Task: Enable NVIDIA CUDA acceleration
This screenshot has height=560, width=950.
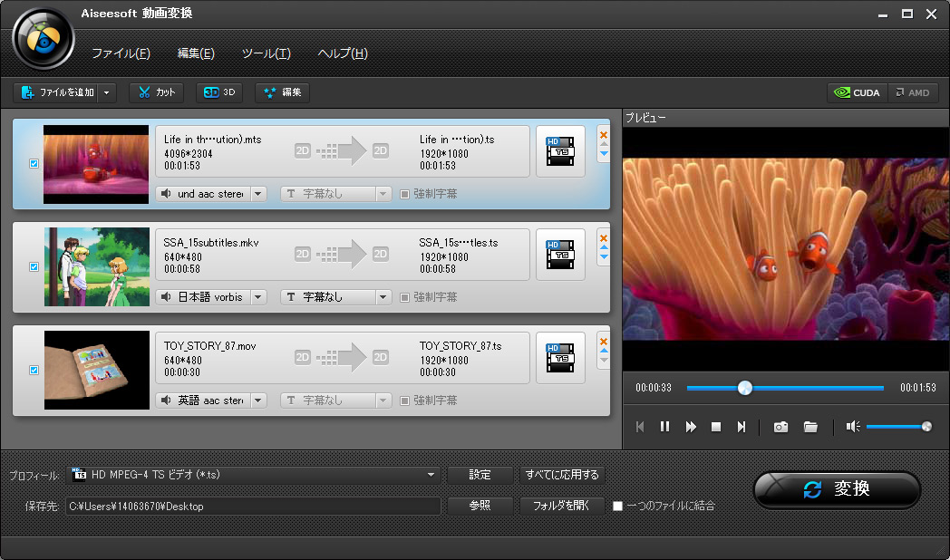Action: pyautogui.click(x=858, y=92)
